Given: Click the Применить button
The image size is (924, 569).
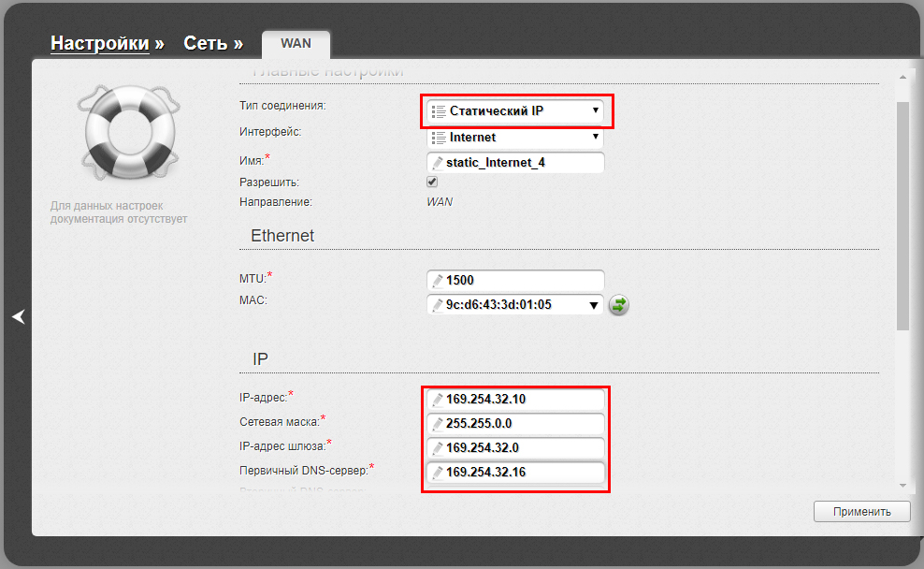Looking at the screenshot, I should point(861,511).
